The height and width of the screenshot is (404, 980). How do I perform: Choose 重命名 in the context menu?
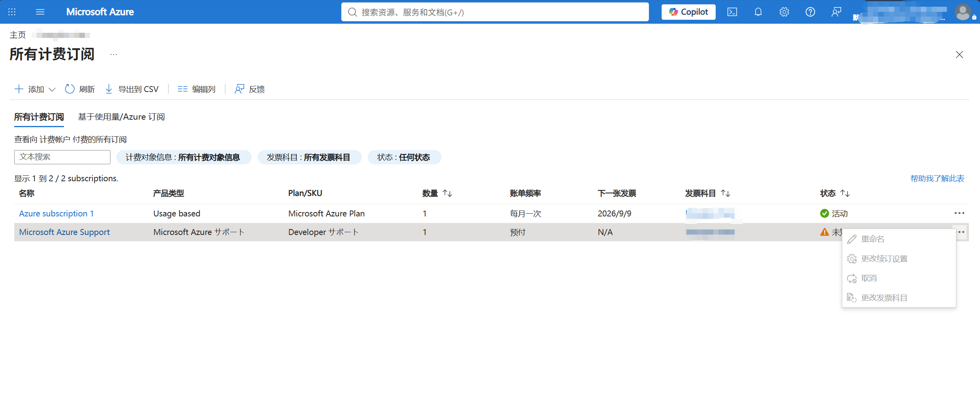[x=899, y=239]
